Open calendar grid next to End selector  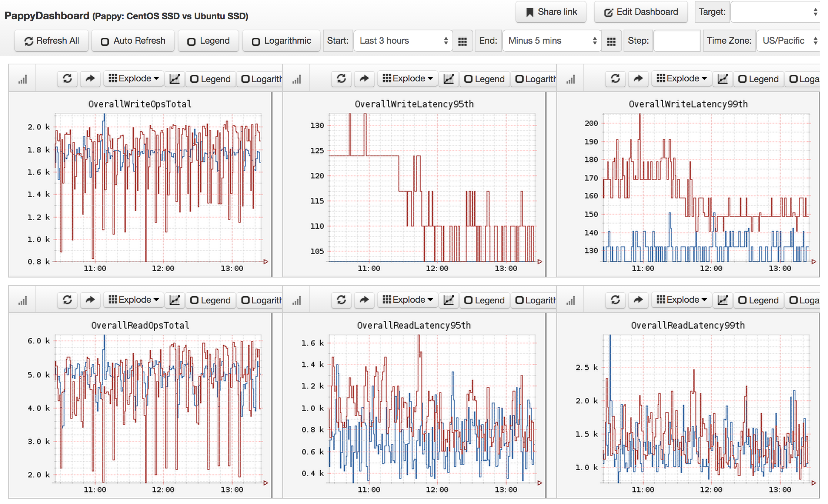point(611,41)
